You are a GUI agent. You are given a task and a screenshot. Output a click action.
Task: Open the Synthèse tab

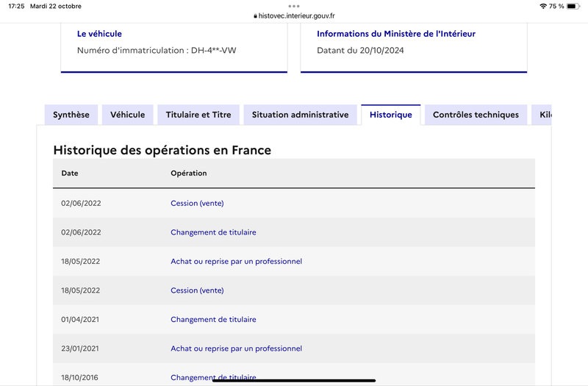tap(71, 115)
